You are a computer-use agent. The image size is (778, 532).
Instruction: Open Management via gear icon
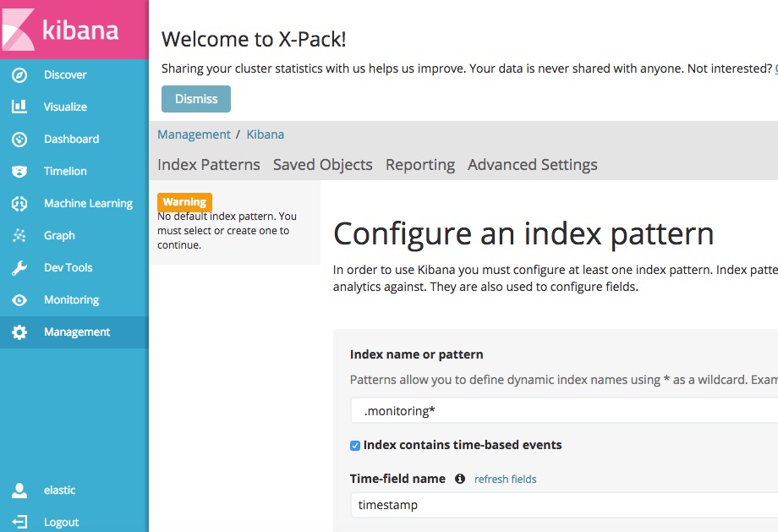click(x=19, y=332)
